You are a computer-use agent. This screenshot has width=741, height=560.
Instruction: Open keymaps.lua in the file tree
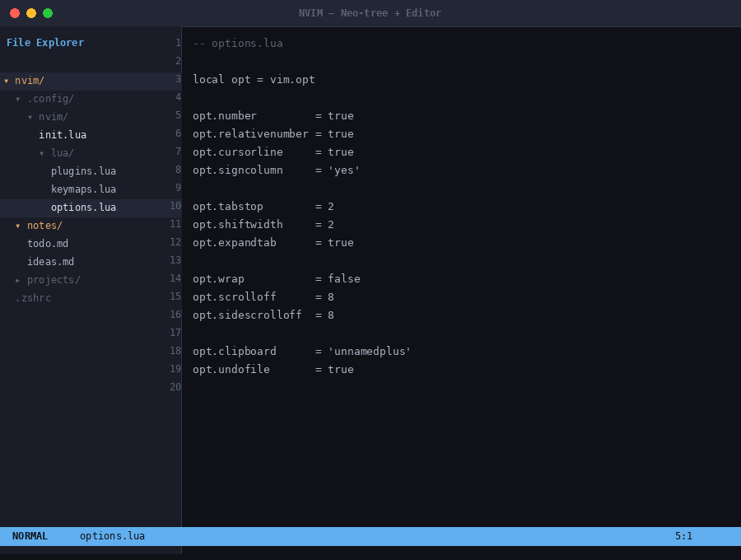coord(83,189)
